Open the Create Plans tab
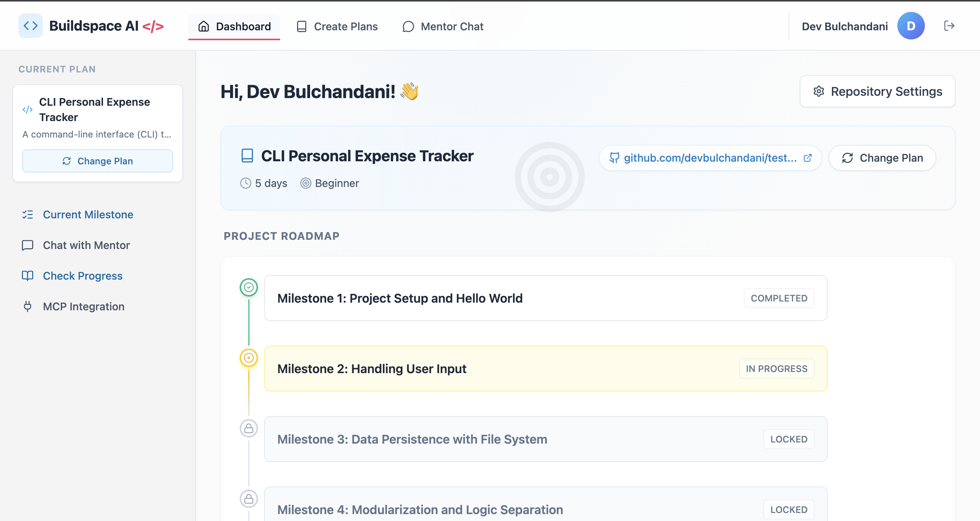 point(337,26)
